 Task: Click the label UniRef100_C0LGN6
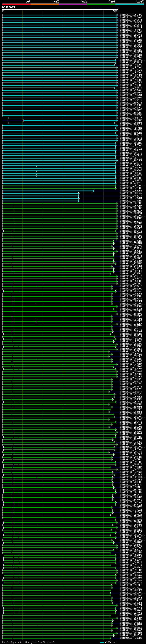pos(131,40)
